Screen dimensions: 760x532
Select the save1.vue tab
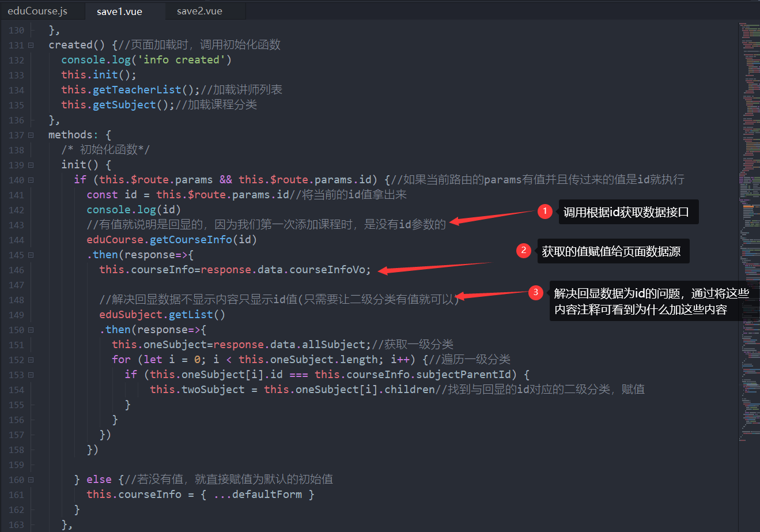[120, 11]
